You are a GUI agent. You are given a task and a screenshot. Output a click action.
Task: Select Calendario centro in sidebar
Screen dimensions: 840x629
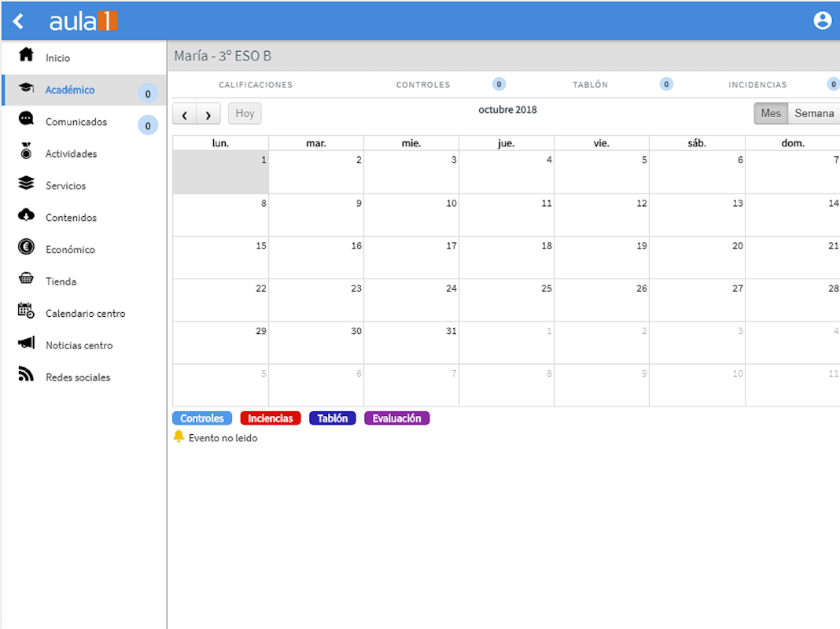[x=85, y=313]
